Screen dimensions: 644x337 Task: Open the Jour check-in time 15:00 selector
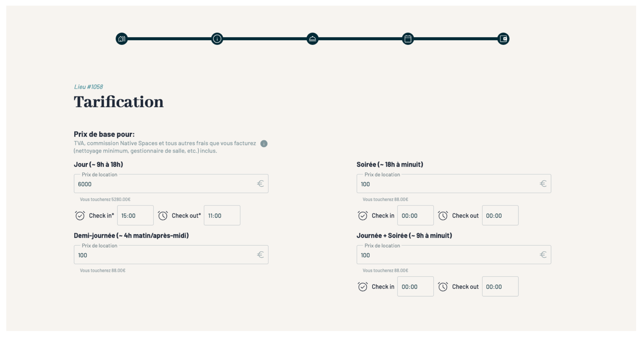click(x=135, y=216)
